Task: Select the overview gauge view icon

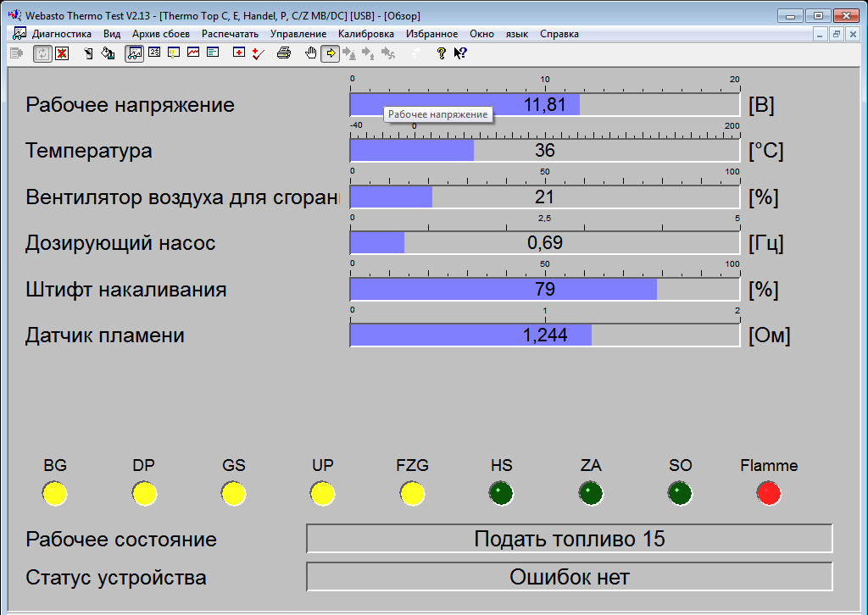Action: pos(134,53)
